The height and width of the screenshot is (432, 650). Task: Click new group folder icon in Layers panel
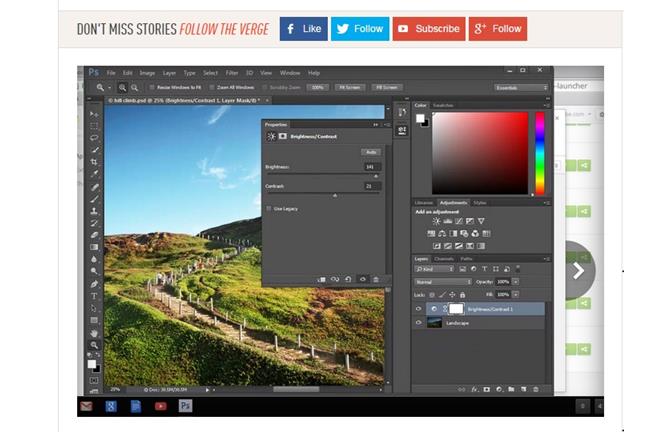512,389
